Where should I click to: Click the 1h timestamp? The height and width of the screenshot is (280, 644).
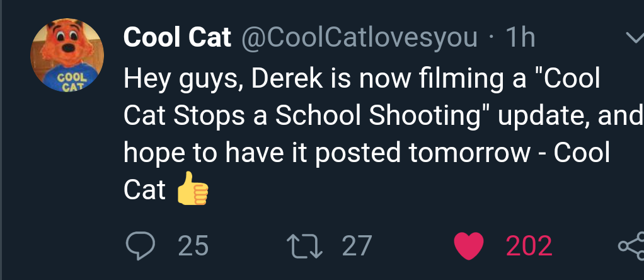click(x=520, y=38)
